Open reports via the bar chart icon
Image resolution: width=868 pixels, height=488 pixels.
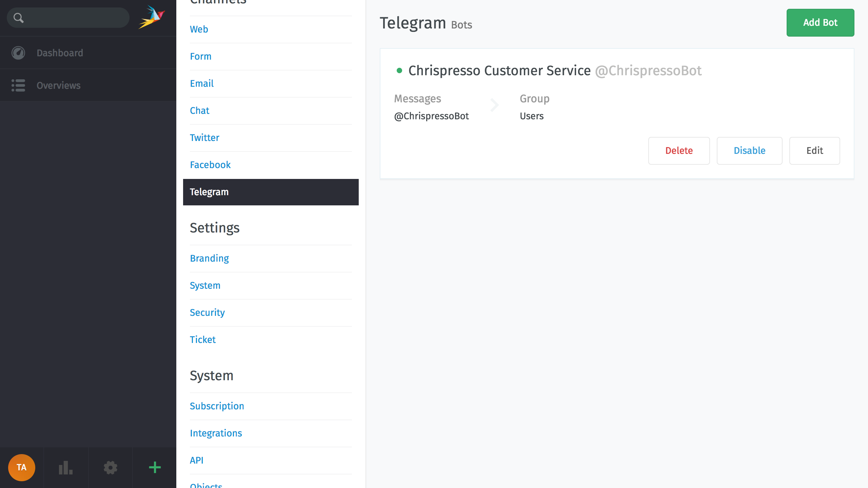click(66, 467)
